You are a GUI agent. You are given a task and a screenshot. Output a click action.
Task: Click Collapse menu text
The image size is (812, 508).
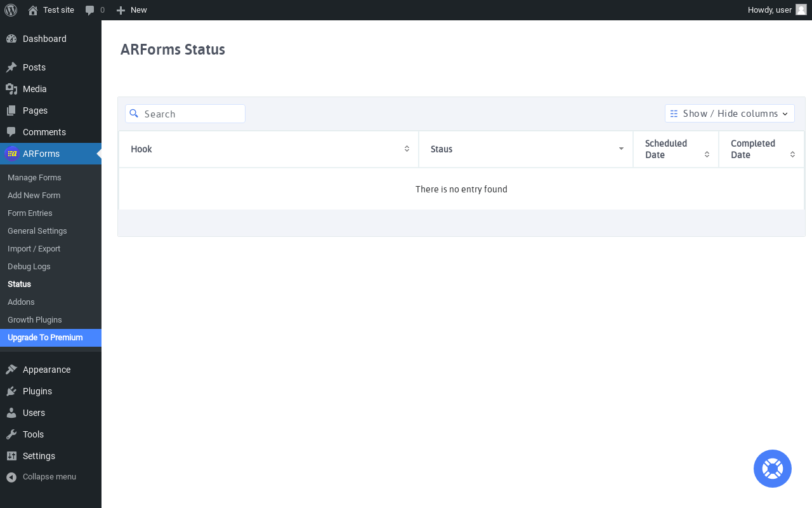(49, 477)
